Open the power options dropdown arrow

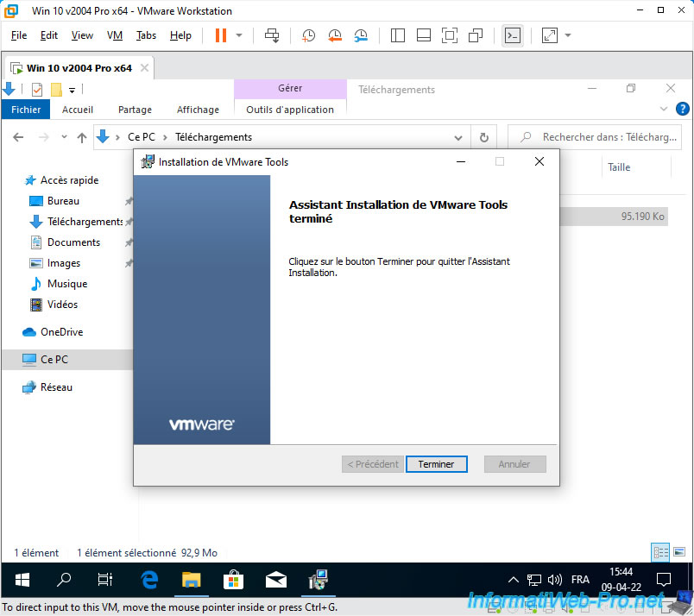tap(239, 35)
